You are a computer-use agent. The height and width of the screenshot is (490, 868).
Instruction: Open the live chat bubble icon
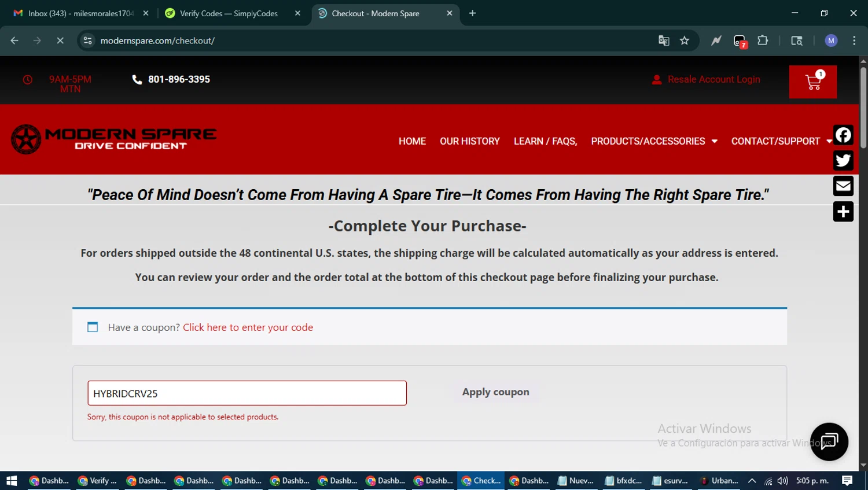(x=829, y=442)
